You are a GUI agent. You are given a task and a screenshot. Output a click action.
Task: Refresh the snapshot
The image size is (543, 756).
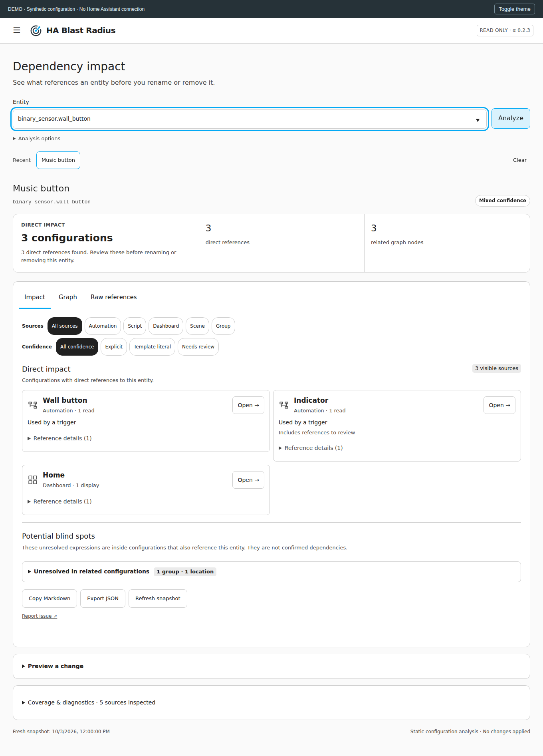pyautogui.click(x=158, y=599)
